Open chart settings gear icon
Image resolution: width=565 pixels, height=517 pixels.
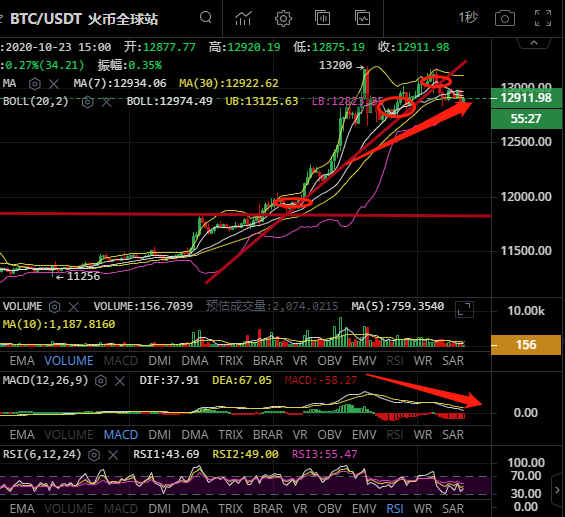tap(283, 18)
